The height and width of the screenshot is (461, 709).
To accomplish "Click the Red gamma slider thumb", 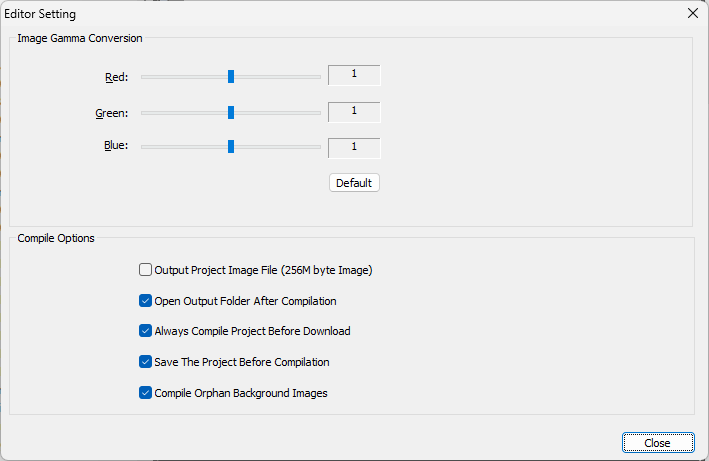I will 231,76.
